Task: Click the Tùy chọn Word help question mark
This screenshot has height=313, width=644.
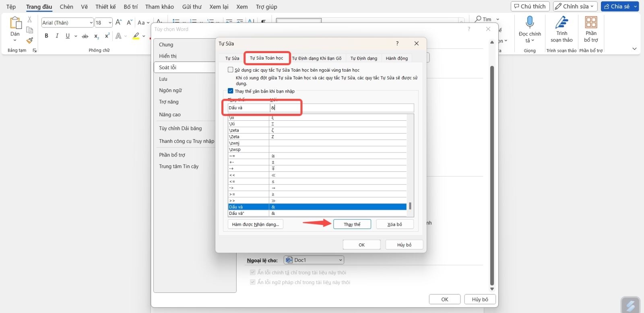Action: [x=469, y=29]
